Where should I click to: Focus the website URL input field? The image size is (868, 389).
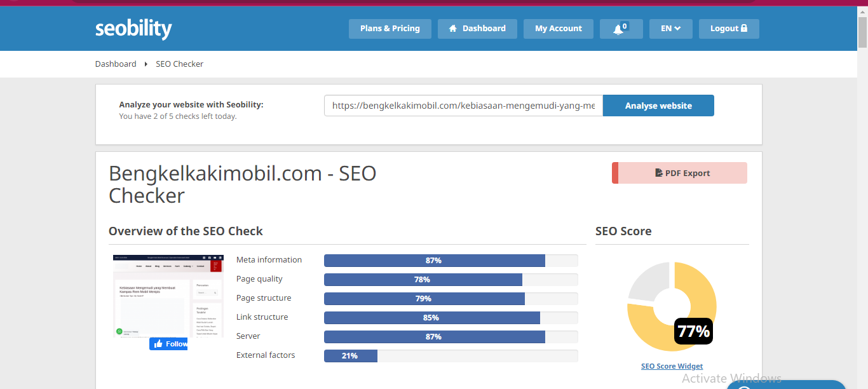(463, 106)
